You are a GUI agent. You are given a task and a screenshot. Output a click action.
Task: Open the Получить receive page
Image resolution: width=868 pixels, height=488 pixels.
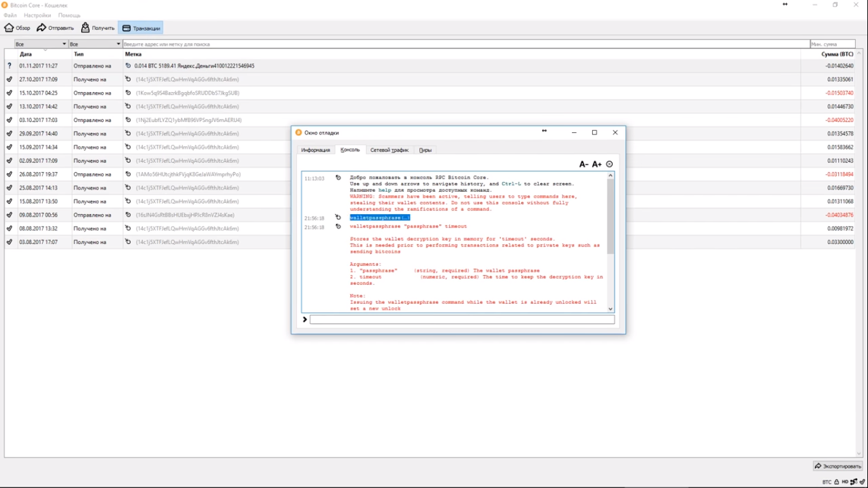click(98, 28)
